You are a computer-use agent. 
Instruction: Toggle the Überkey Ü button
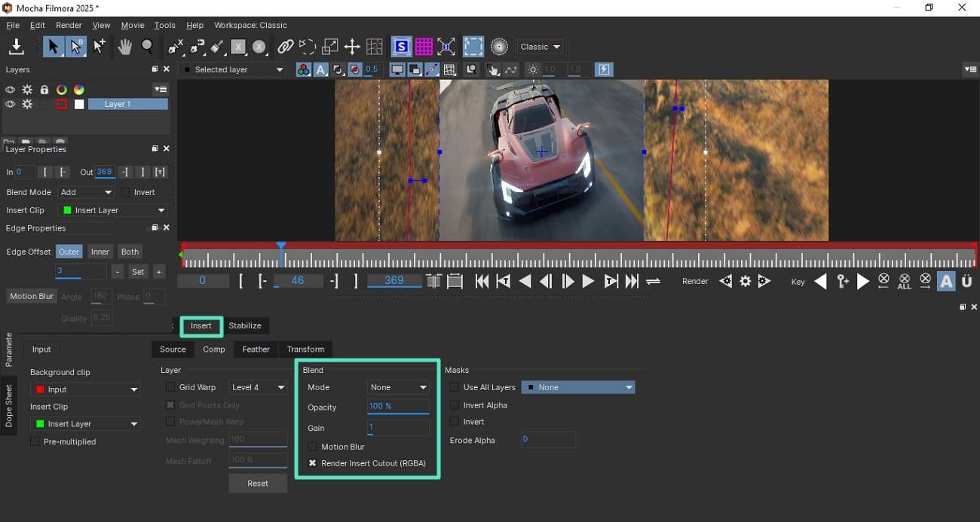(967, 282)
